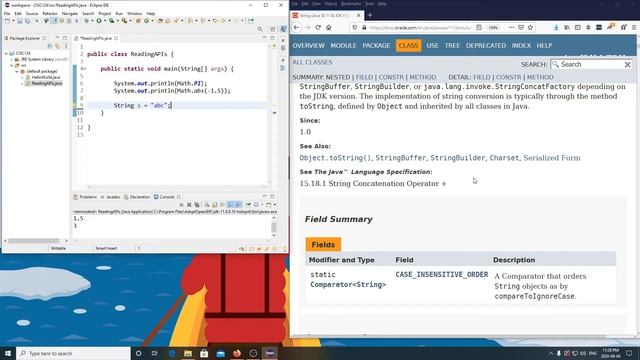Toggle Word Wrap in Console toolbar
The height and width of the screenshot is (360, 640).
(222, 204)
